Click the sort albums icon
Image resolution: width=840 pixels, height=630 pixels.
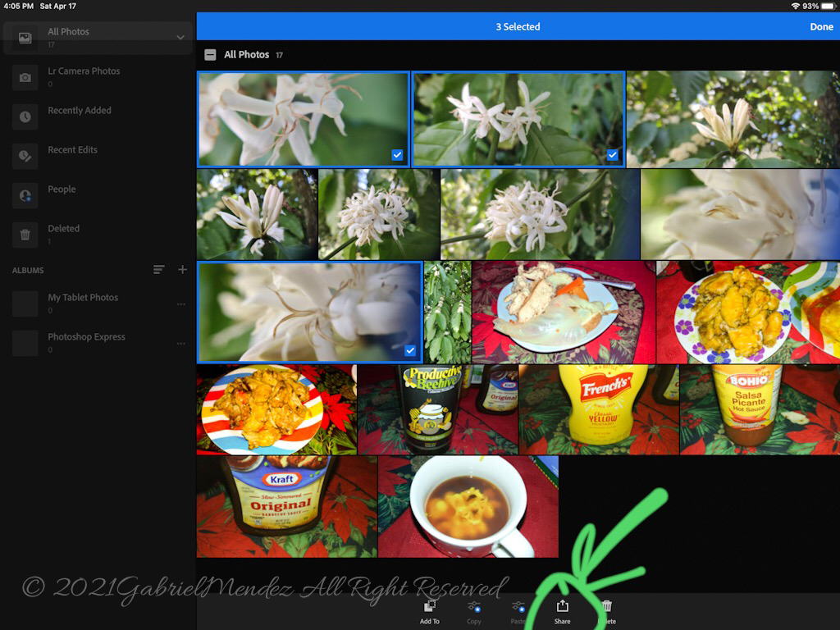(158, 269)
